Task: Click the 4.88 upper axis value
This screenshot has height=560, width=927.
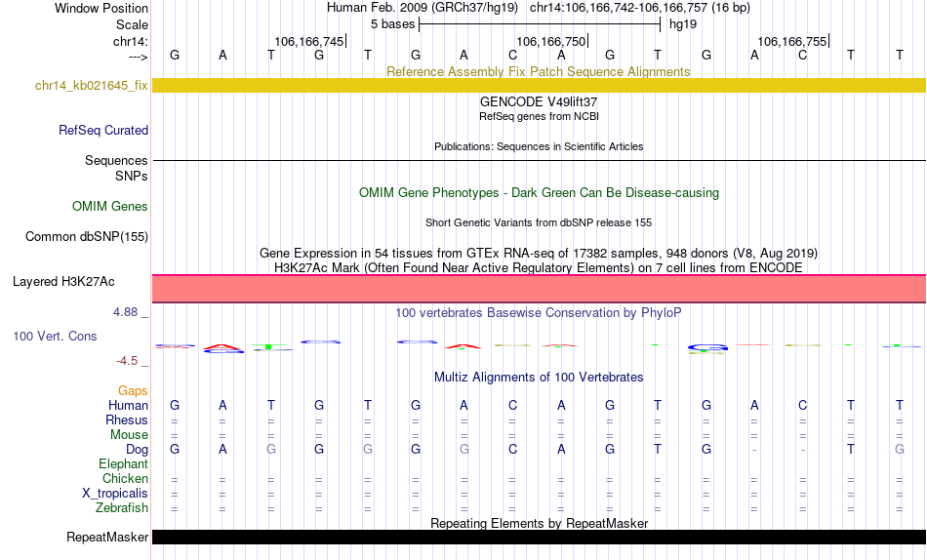Action: [x=125, y=311]
